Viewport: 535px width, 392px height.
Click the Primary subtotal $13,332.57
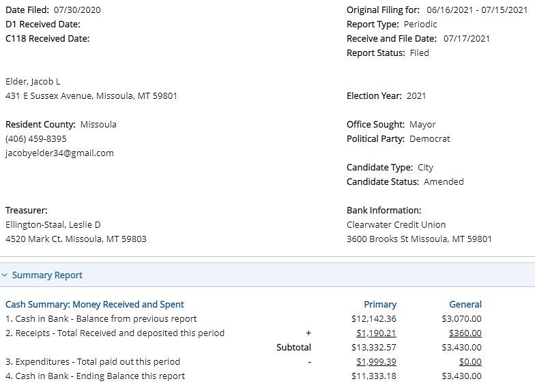click(374, 348)
